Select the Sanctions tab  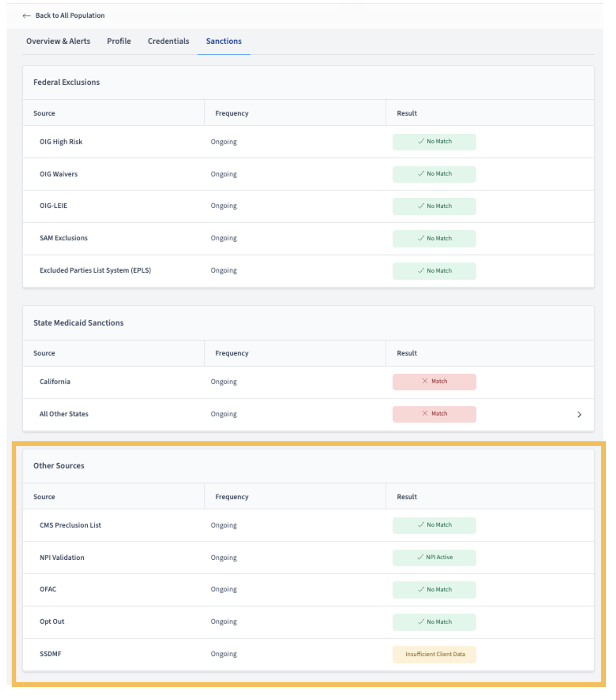(x=224, y=41)
